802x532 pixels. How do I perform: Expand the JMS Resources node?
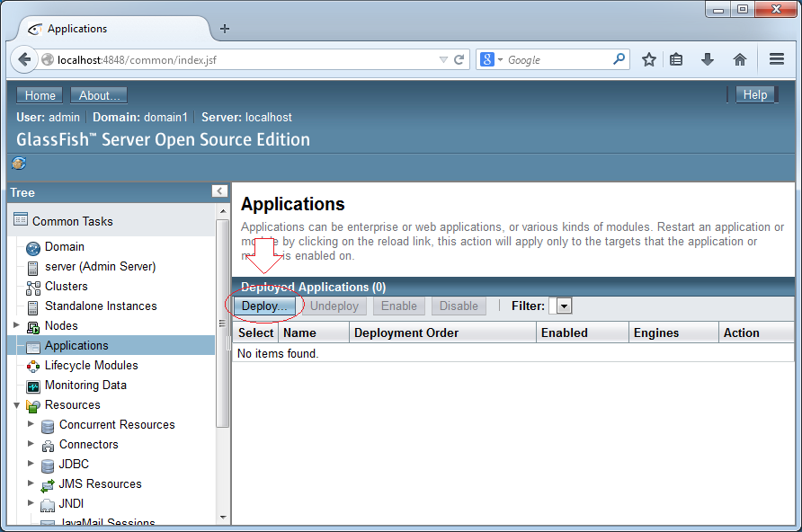31,483
